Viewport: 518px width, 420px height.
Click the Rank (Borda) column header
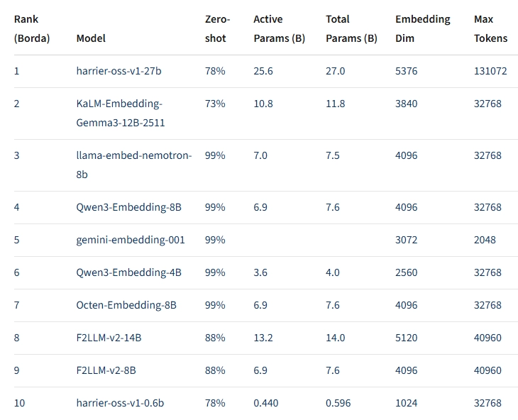pos(32,28)
